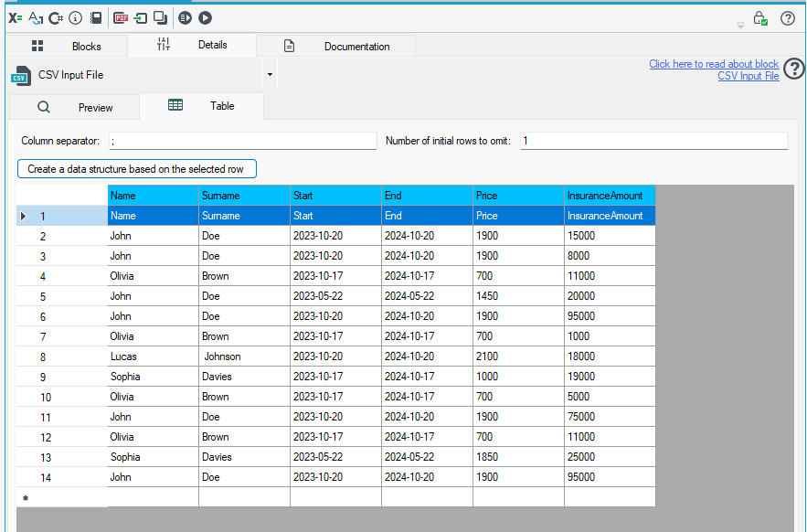Click the plain play run icon
This screenshot has height=532, width=807.
pyautogui.click(x=205, y=18)
